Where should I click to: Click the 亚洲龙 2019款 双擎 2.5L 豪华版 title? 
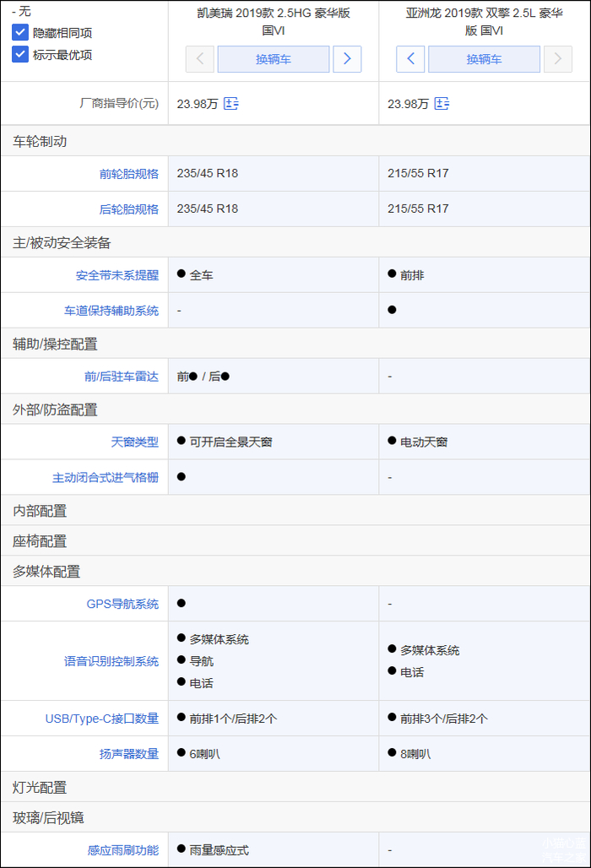pos(485,22)
